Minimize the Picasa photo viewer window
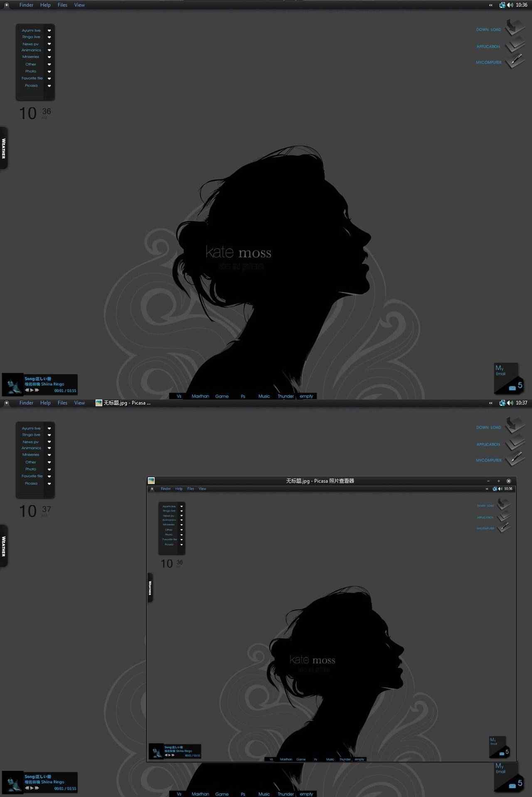The height and width of the screenshot is (797, 532). point(488,481)
